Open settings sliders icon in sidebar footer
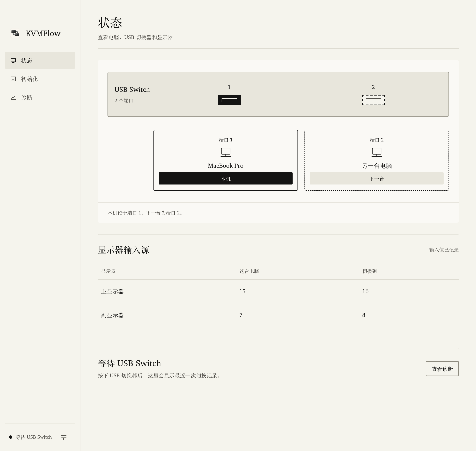 [x=64, y=437]
